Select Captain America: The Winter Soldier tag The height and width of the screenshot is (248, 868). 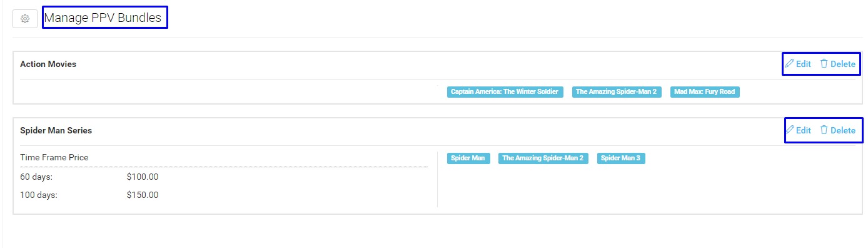505,92
